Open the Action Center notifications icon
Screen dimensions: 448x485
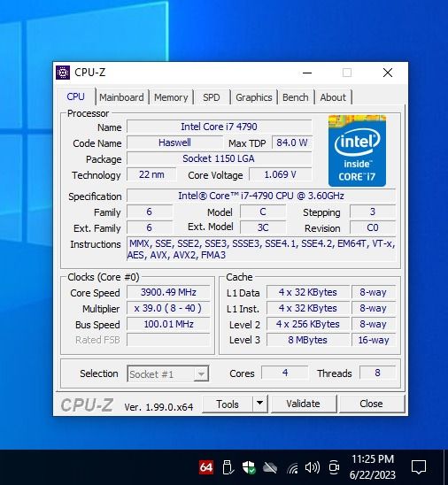(x=418, y=467)
